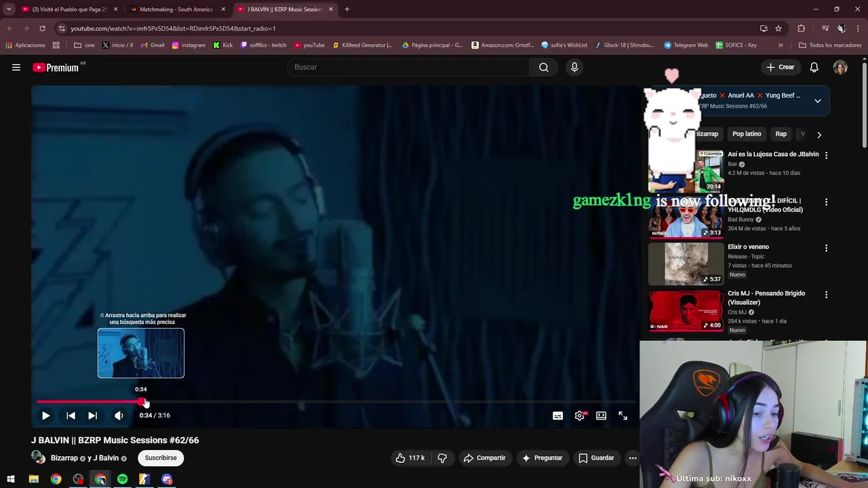The width and height of the screenshot is (868, 488).
Task: Open the Aplicaciones bookmark
Action: coord(25,45)
